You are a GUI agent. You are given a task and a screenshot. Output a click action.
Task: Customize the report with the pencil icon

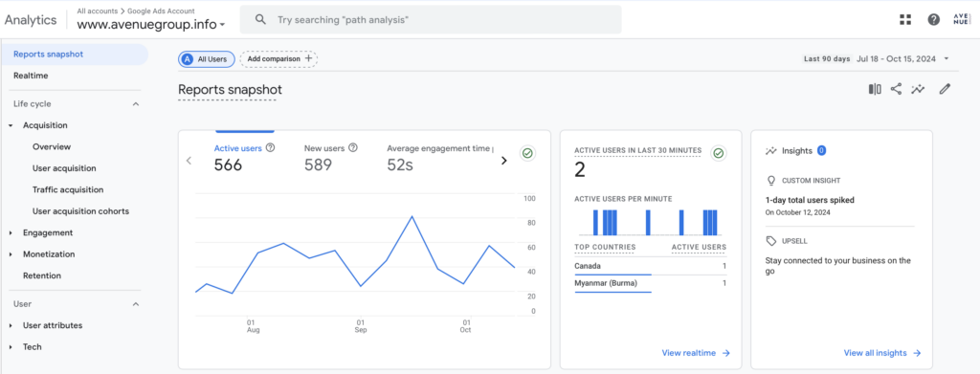point(945,89)
